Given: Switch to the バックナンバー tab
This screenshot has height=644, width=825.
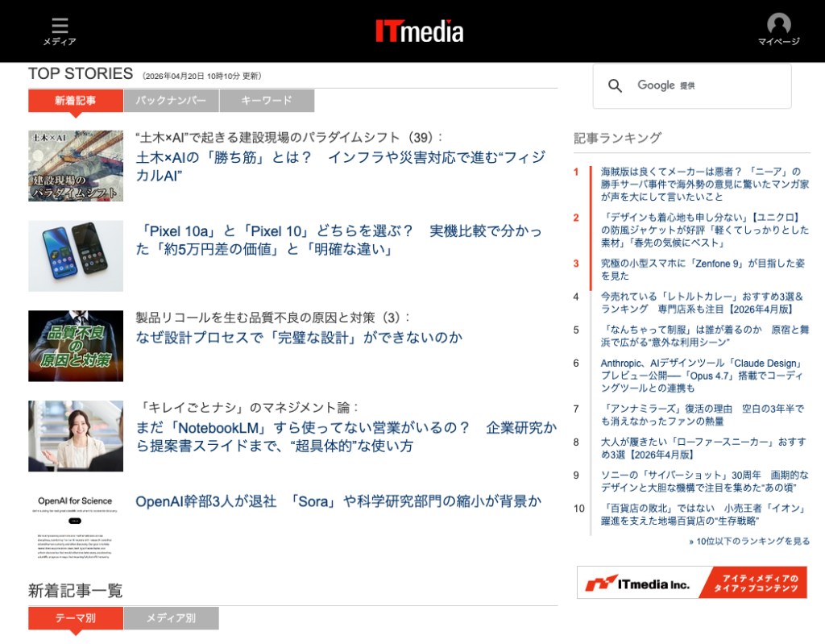Looking at the screenshot, I should click(x=171, y=101).
